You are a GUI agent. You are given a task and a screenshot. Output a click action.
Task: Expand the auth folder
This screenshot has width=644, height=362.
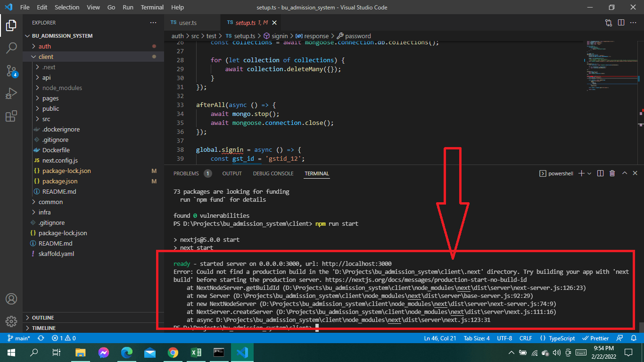pyautogui.click(x=93, y=46)
